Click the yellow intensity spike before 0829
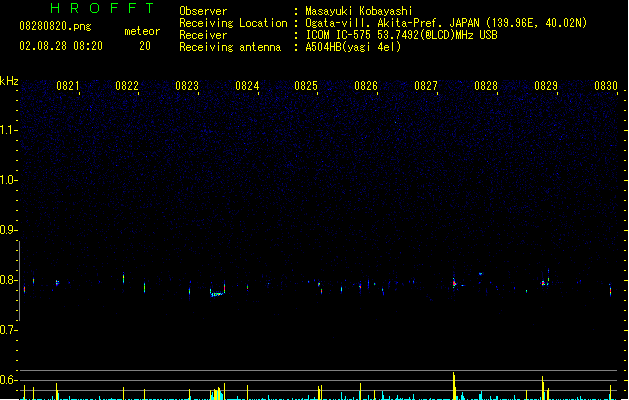Image resolution: width=629 pixels, height=400 pixels. 542,388
